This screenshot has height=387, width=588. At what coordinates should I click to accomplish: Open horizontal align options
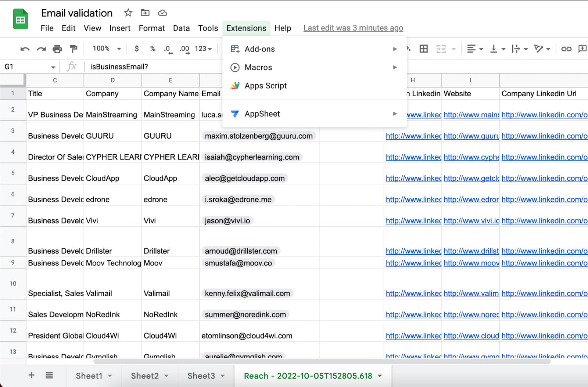[475, 49]
